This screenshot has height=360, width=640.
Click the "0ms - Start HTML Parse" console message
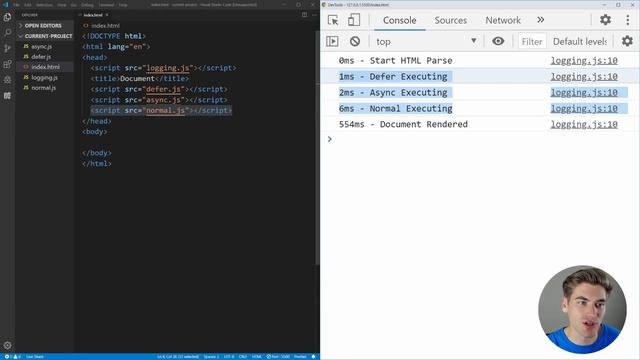click(x=395, y=61)
